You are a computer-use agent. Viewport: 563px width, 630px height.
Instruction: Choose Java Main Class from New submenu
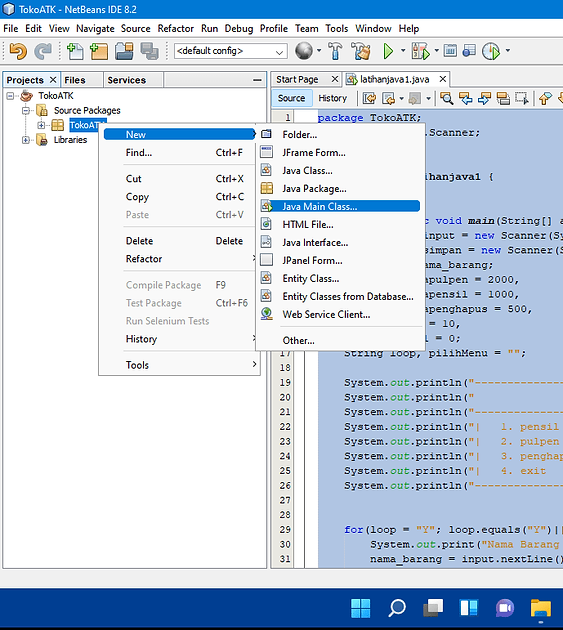coord(340,207)
